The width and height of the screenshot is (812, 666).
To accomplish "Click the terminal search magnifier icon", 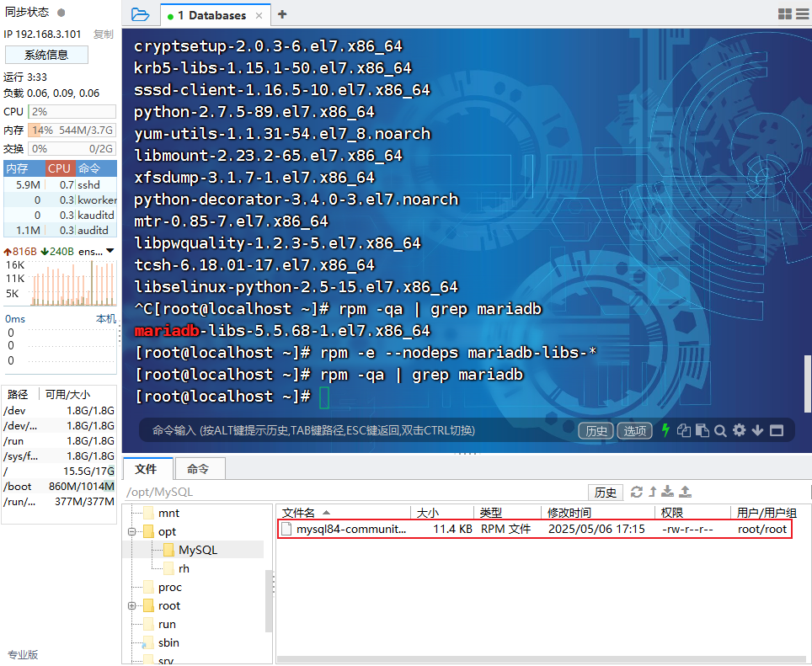I will 720,430.
